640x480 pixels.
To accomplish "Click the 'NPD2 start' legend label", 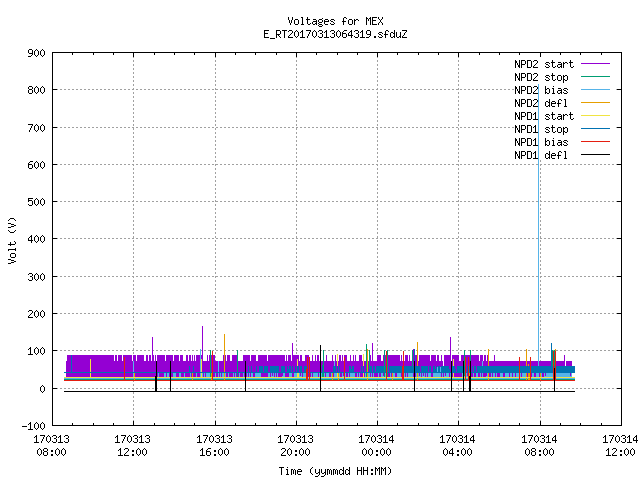I will (544, 64).
